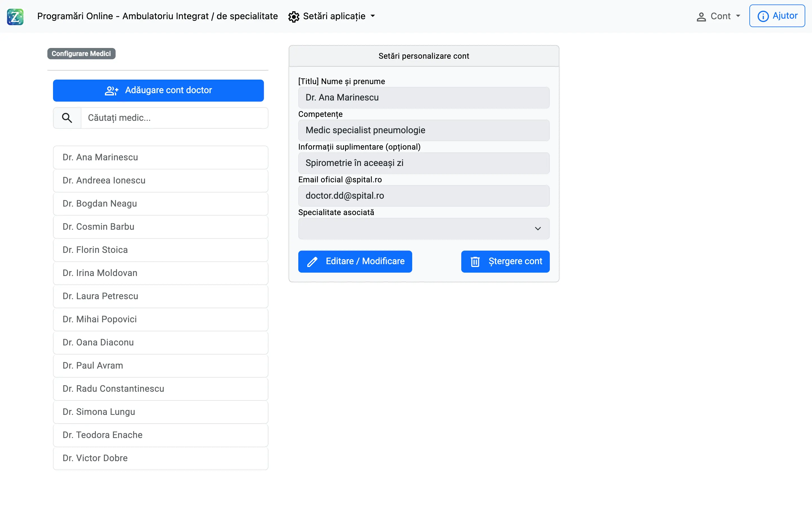Screen dimensions: 812x508
Task: Select Dr. Cosmin Barbu
Action: [161, 227]
